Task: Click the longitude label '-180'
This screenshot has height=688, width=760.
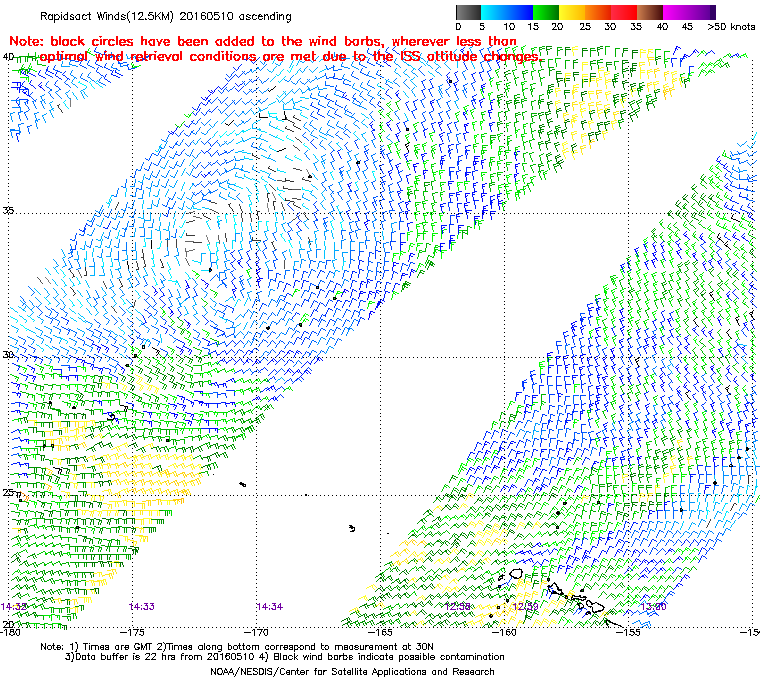Action: point(11,632)
